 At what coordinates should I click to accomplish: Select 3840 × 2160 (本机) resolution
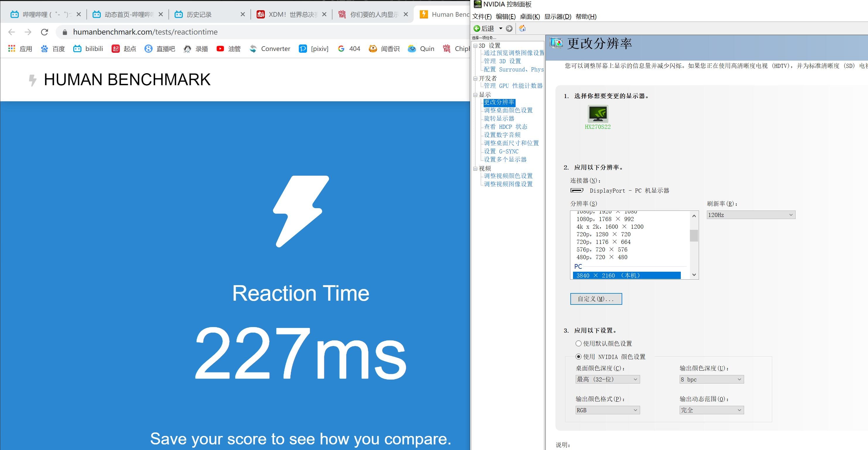click(627, 276)
